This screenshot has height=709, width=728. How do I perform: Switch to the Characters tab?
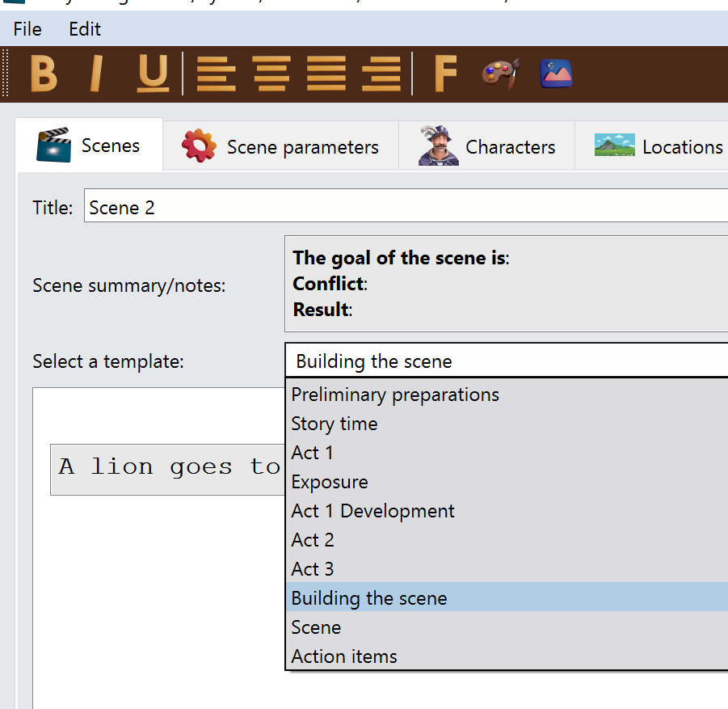(487, 147)
